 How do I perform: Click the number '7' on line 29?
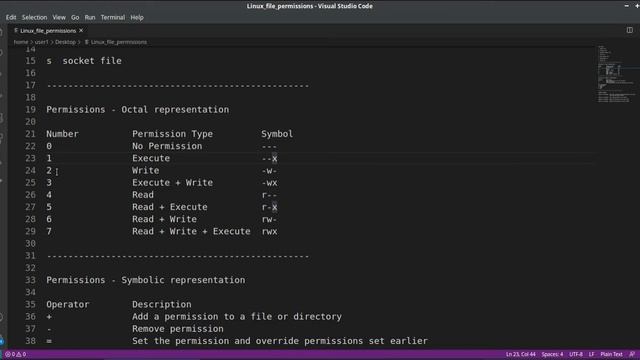[x=49, y=231]
